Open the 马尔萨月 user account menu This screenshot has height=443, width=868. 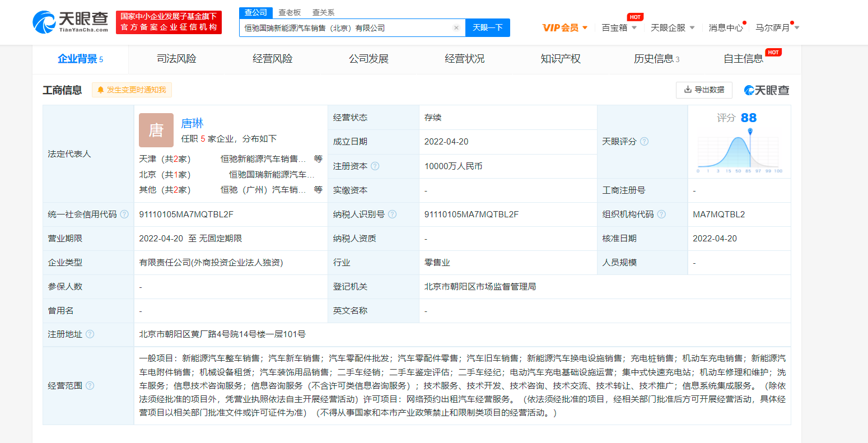pos(777,28)
